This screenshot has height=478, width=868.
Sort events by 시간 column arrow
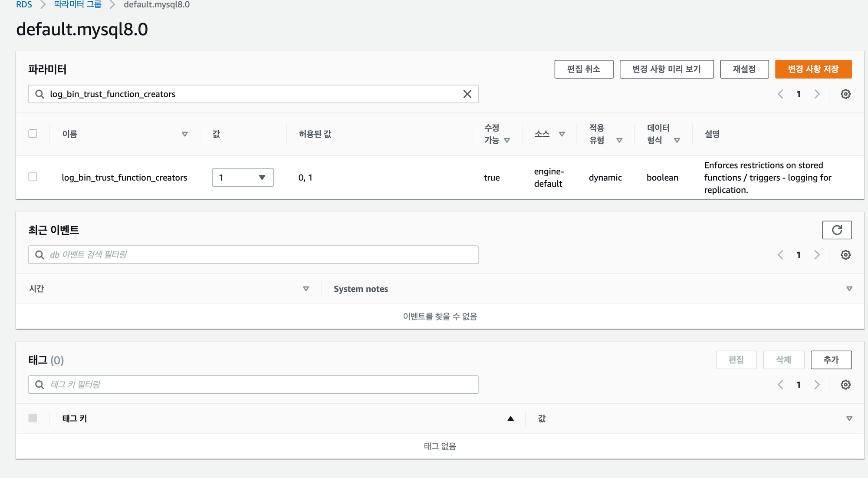[x=306, y=289]
